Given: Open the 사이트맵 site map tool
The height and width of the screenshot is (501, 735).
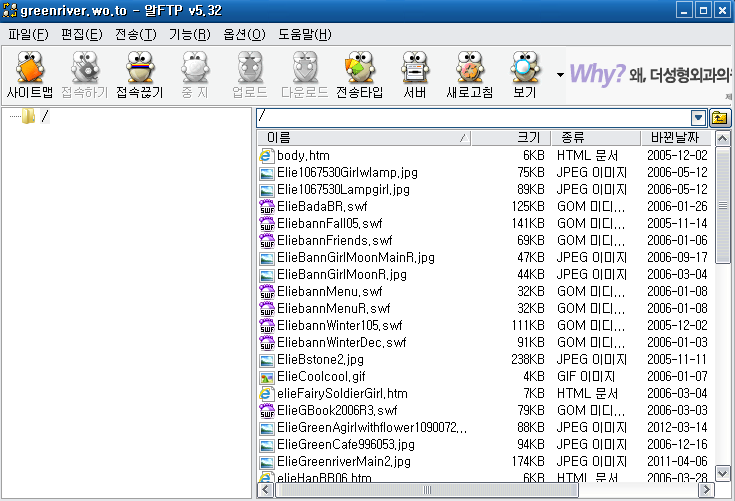Looking at the screenshot, I should coord(29,75).
